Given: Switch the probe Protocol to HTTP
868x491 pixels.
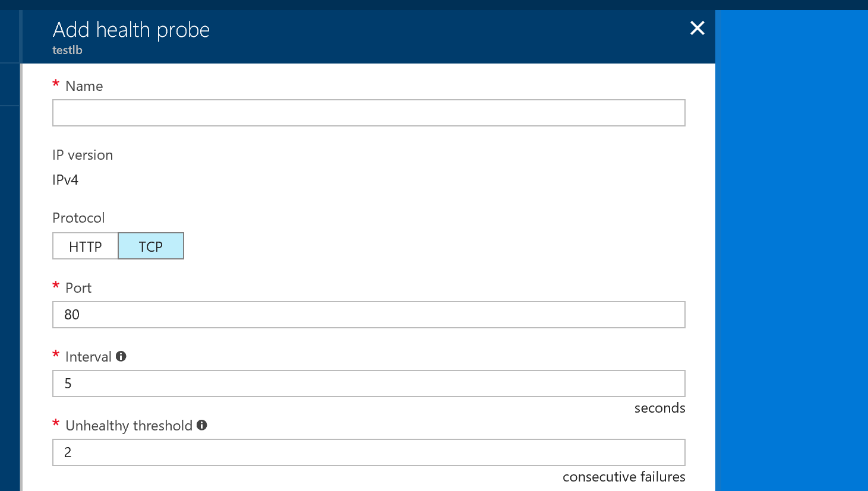Looking at the screenshot, I should click(85, 245).
